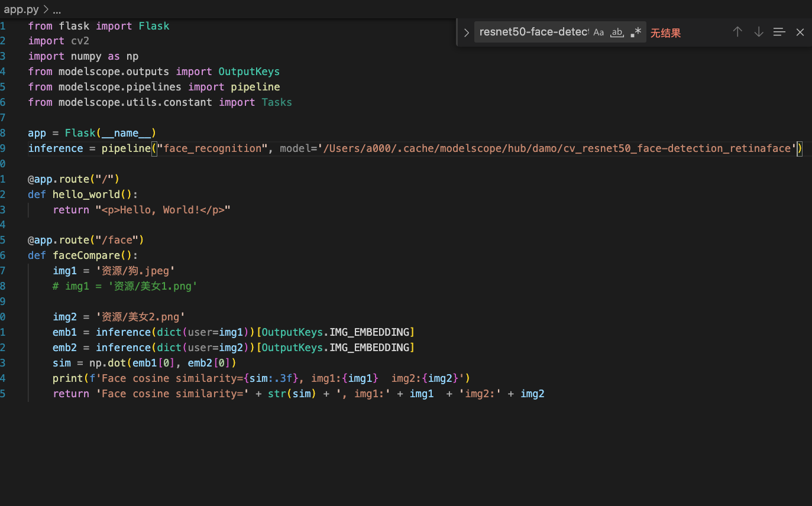Click modelscope.utils.constant module name
Screen dimensions: 812x506
pyautogui.click(x=135, y=102)
